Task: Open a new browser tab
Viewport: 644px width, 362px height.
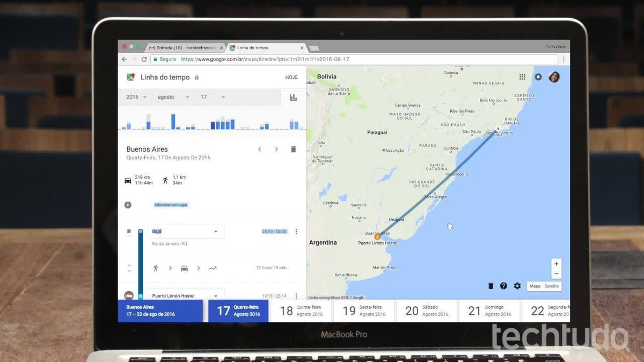Action: point(314,48)
